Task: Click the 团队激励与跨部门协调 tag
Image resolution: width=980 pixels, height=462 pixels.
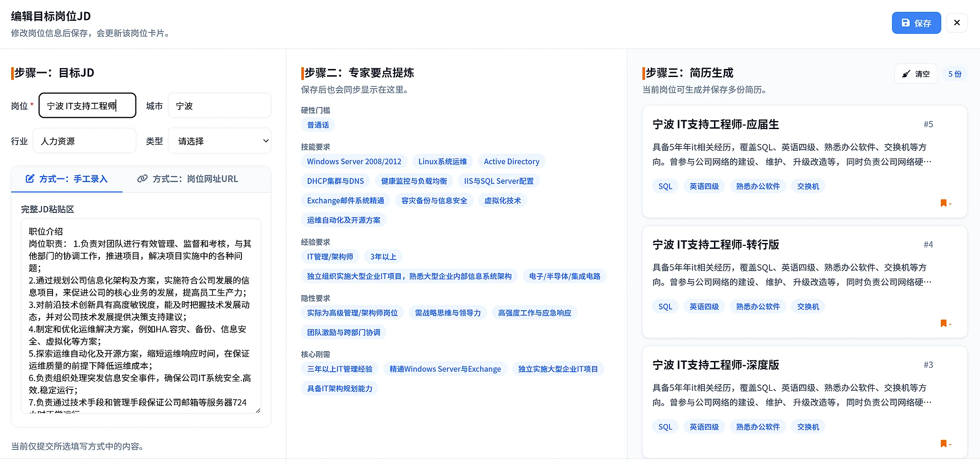Action: pyautogui.click(x=343, y=332)
